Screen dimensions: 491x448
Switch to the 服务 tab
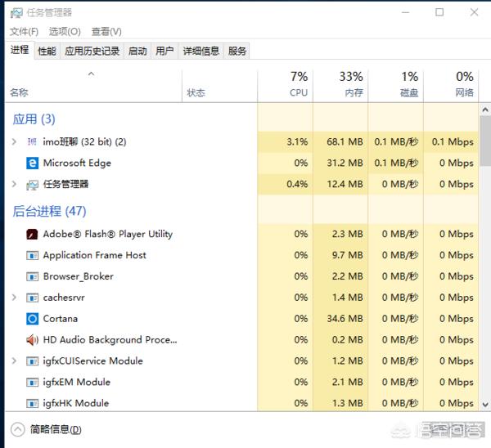[237, 51]
